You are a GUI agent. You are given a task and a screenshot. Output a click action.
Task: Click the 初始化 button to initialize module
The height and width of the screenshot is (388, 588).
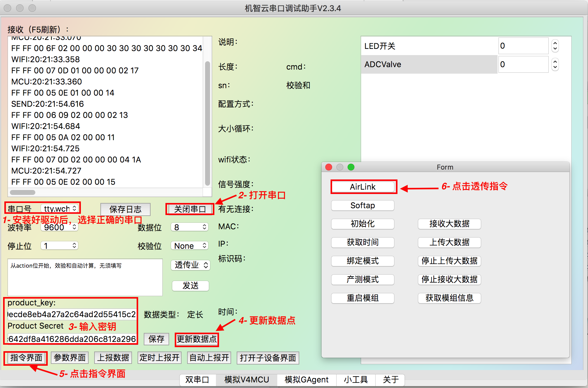(362, 224)
